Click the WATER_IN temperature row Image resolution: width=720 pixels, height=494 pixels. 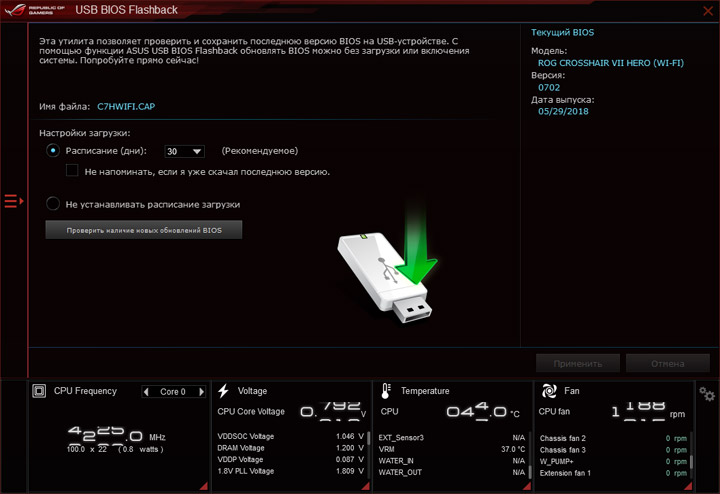(x=452, y=460)
